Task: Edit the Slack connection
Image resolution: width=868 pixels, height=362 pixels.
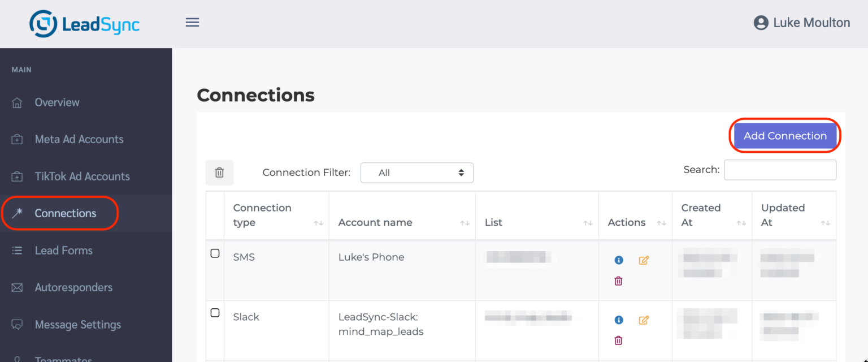Action: [x=643, y=320]
